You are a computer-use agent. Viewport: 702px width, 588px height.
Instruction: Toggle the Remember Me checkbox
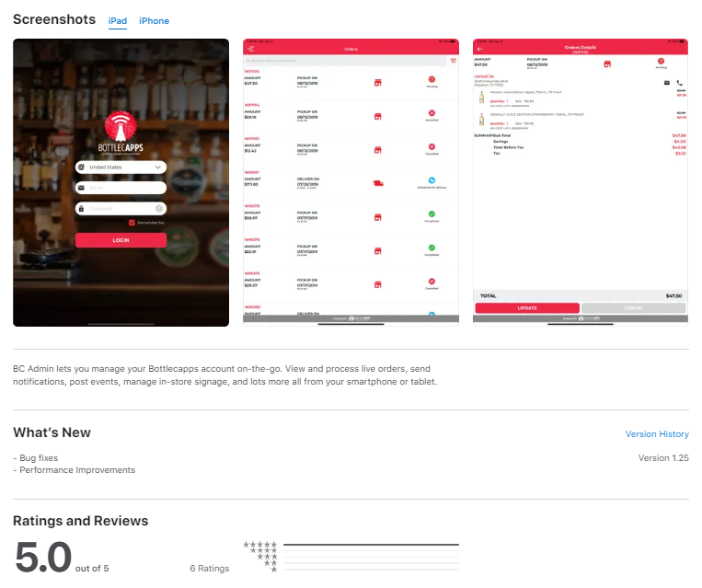pyautogui.click(x=132, y=223)
